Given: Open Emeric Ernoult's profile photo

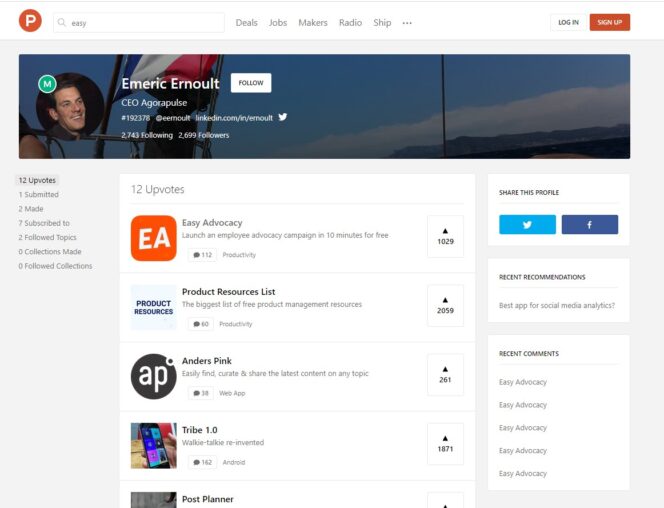Looking at the screenshot, I should [x=70, y=106].
